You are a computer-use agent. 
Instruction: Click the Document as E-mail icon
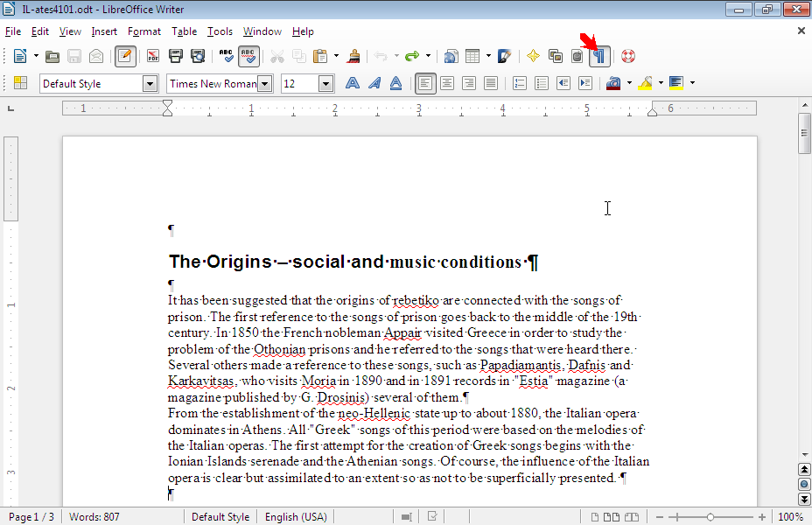click(x=96, y=56)
